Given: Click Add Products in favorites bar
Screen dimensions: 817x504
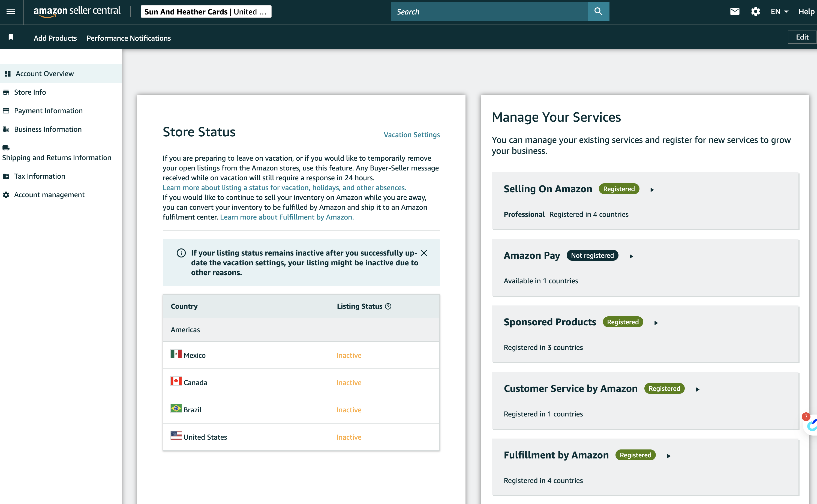Looking at the screenshot, I should [x=55, y=38].
